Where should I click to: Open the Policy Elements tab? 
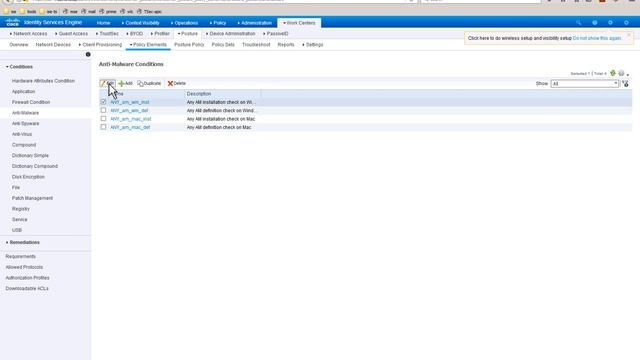point(148,44)
